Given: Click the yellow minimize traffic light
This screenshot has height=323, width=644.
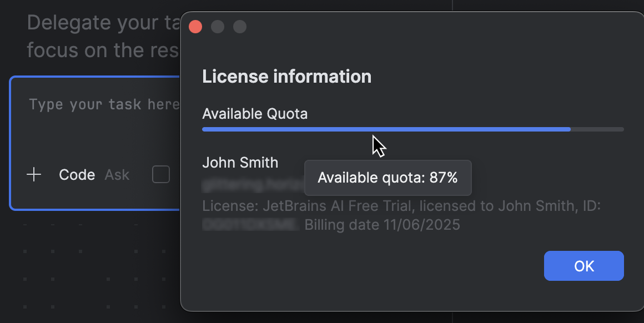Looking at the screenshot, I should (x=217, y=26).
